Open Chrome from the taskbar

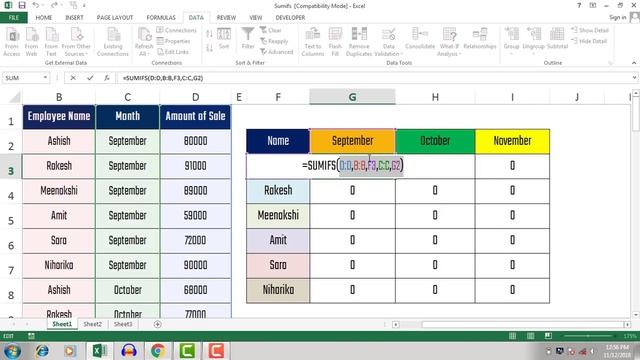pos(158,351)
